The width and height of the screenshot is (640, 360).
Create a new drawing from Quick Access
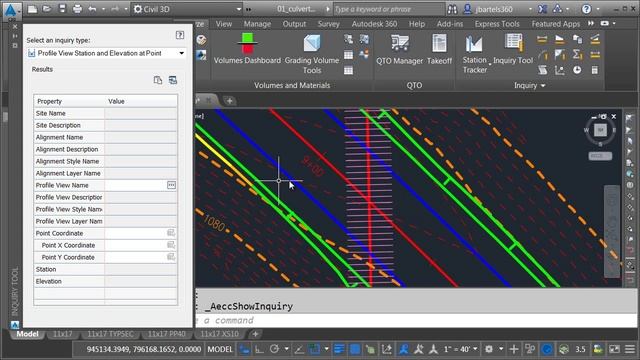(32, 9)
